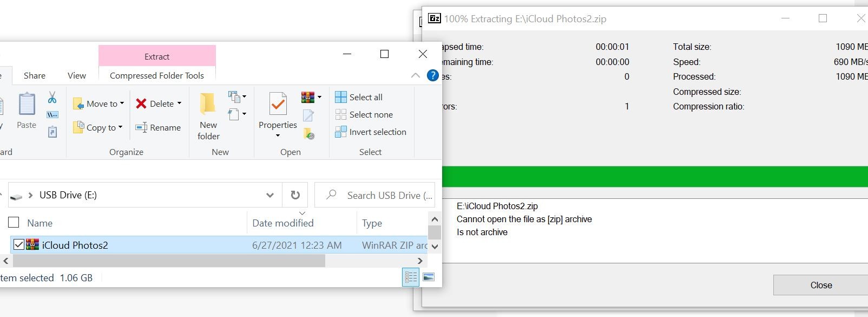Rename the selected file
The width and height of the screenshot is (868, 317).
(x=158, y=127)
